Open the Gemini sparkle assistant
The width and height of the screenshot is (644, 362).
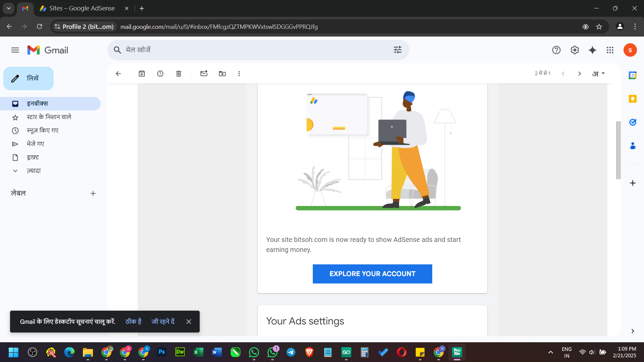click(x=593, y=50)
